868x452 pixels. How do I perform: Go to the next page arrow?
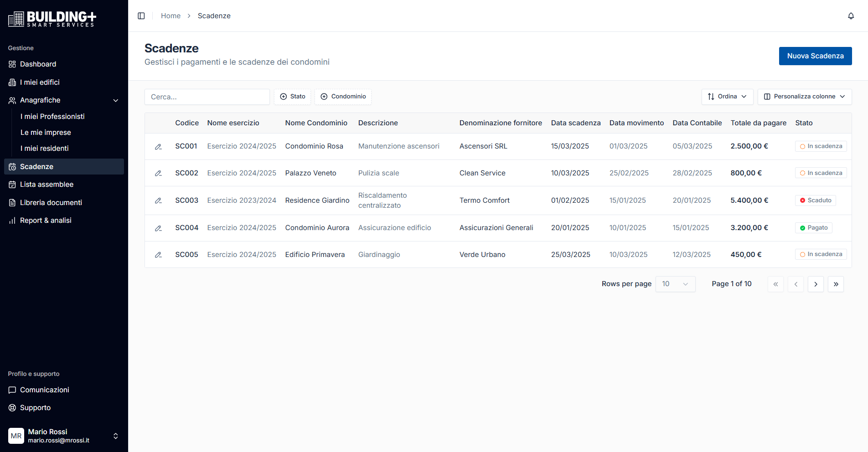click(816, 284)
